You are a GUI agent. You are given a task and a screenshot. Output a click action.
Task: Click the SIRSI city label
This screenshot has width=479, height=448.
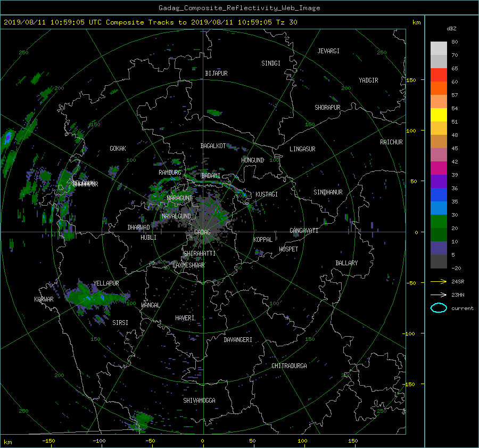coord(120,323)
